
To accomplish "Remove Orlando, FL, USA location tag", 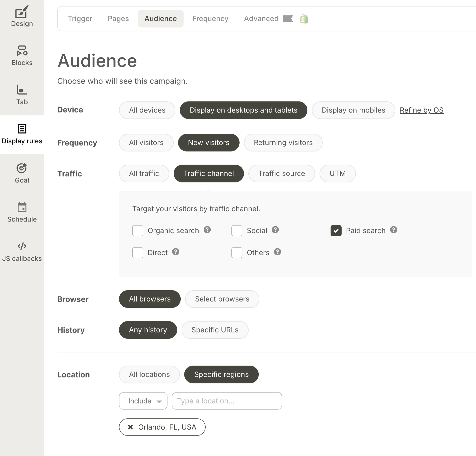I will click(130, 427).
